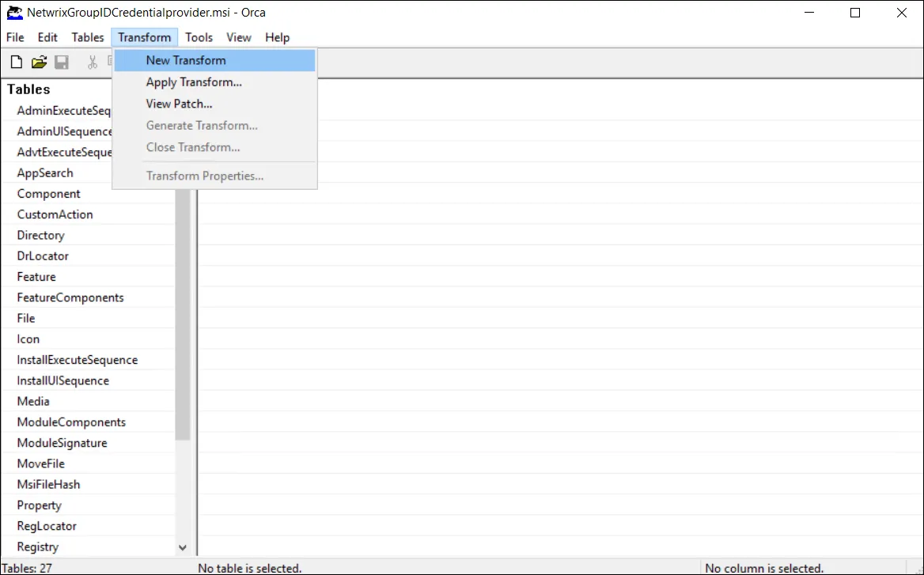Click the New file toolbar icon
The width and height of the screenshot is (924, 575).
pos(17,62)
